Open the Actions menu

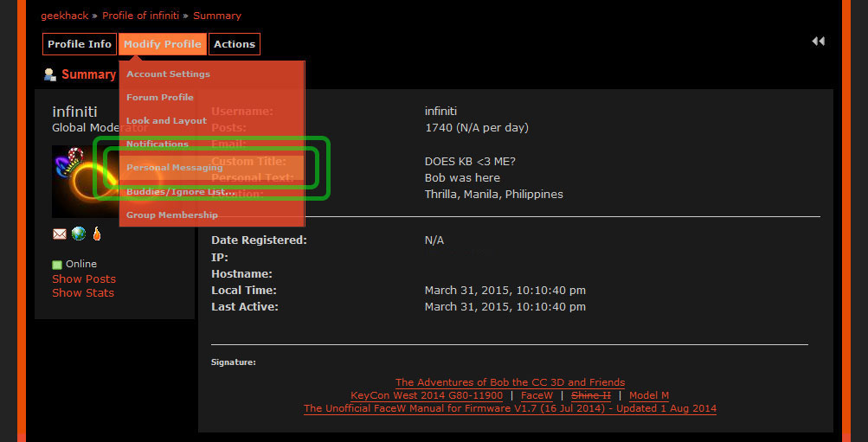point(235,44)
